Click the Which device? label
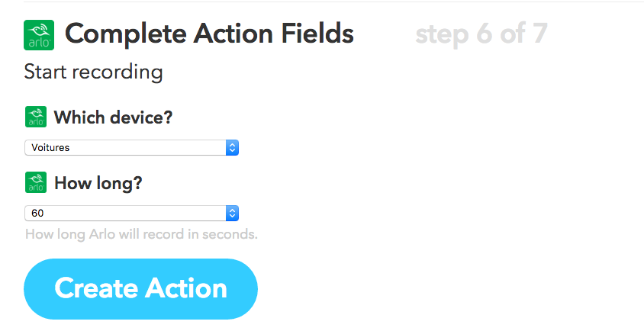 pyautogui.click(x=114, y=117)
